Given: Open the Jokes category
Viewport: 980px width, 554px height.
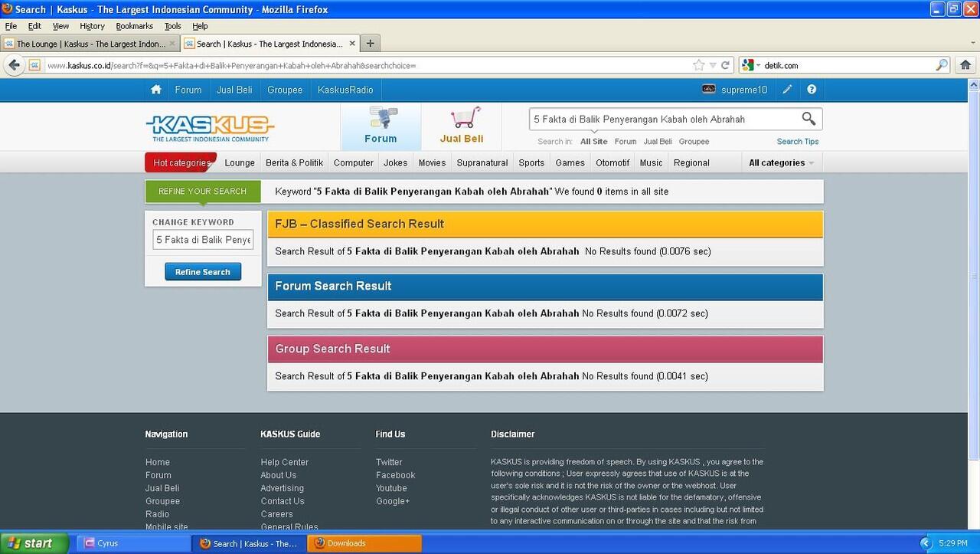Looking at the screenshot, I should 396,162.
